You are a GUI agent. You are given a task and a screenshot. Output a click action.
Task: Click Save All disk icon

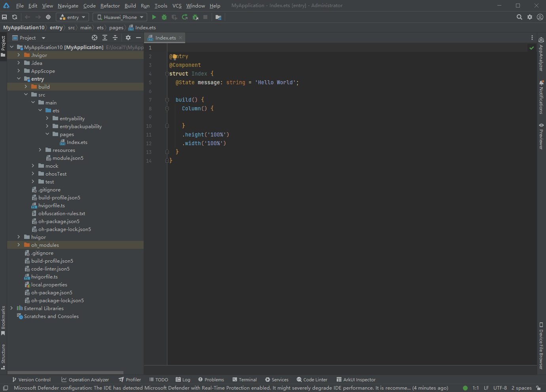pos(4,17)
